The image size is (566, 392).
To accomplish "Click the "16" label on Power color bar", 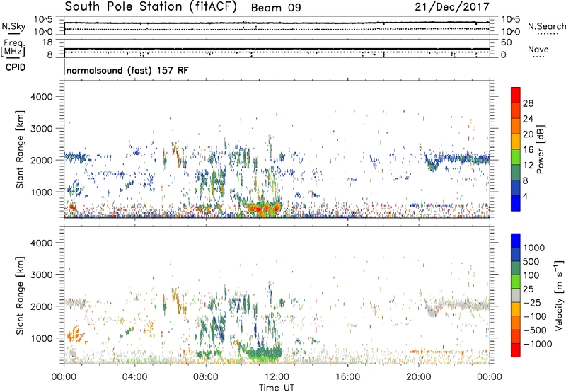I will pyautogui.click(x=528, y=150).
